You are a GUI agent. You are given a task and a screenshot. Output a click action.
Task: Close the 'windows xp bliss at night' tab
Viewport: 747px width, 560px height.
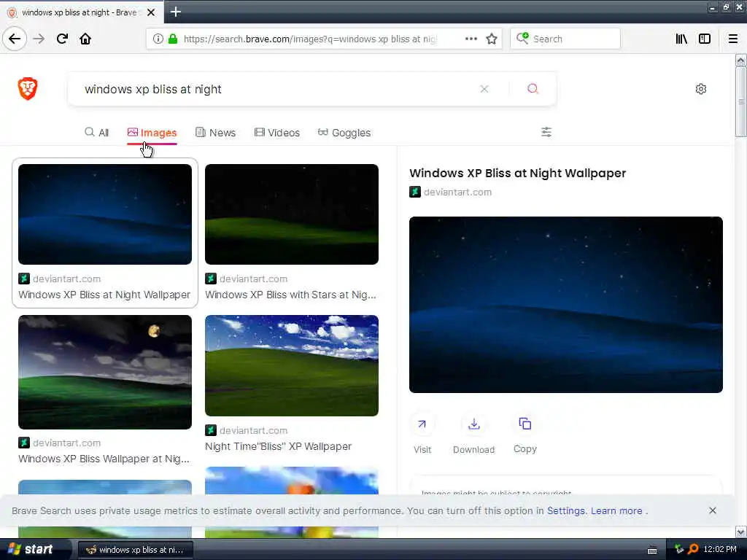tap(151, 12)
